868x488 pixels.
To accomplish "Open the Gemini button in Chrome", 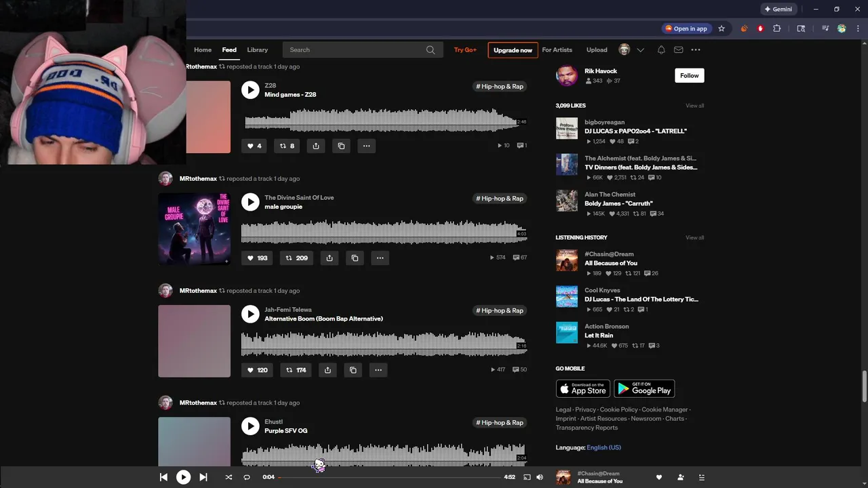I will click(778, 9).
